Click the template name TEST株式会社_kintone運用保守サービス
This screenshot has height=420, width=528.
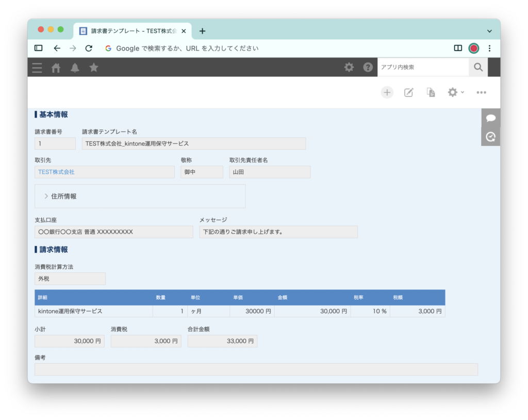coord(194,143)
